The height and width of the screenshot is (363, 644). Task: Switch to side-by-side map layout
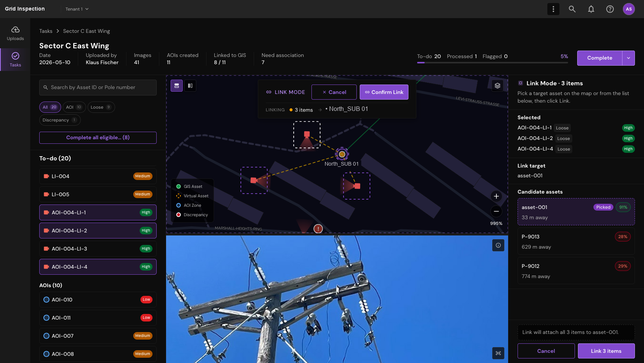tap(190, 86)
